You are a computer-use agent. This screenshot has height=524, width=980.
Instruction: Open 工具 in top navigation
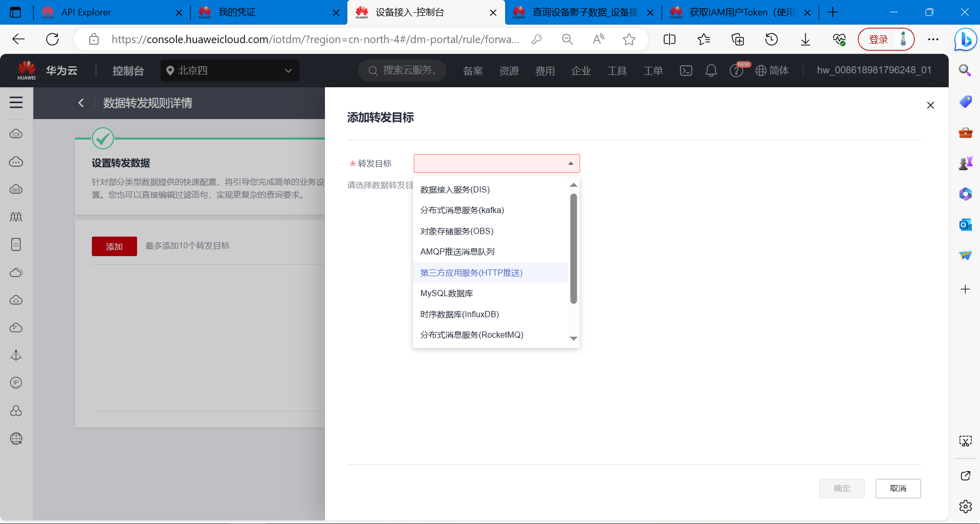(617, 71)
